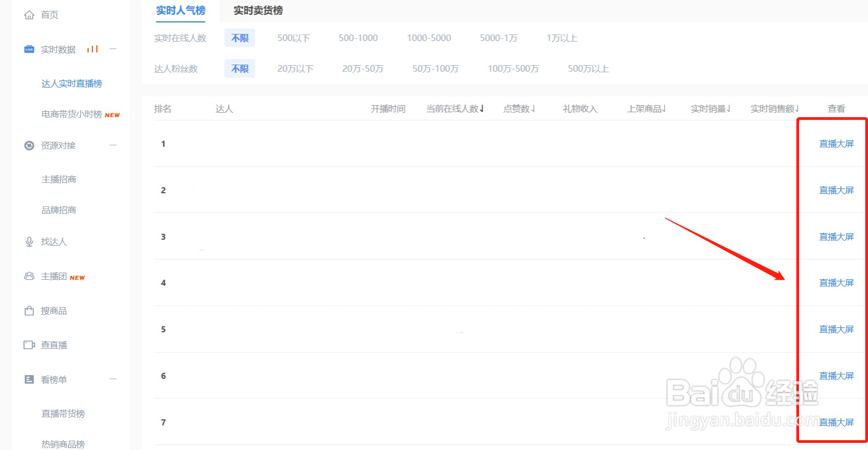868x450 pixels.
Task: Open 直播大屏 for rank 6
Action: [x=836, y=376]
